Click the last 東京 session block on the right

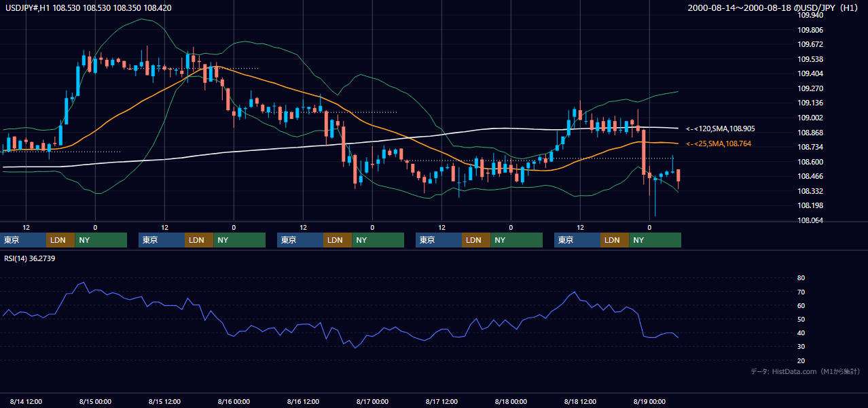[577, 240]
